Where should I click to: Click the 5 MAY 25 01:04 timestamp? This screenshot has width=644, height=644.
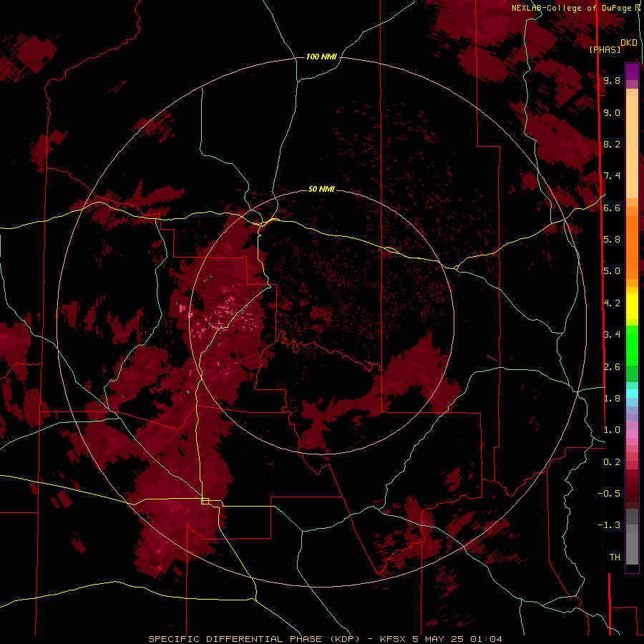tap(457, 639)
